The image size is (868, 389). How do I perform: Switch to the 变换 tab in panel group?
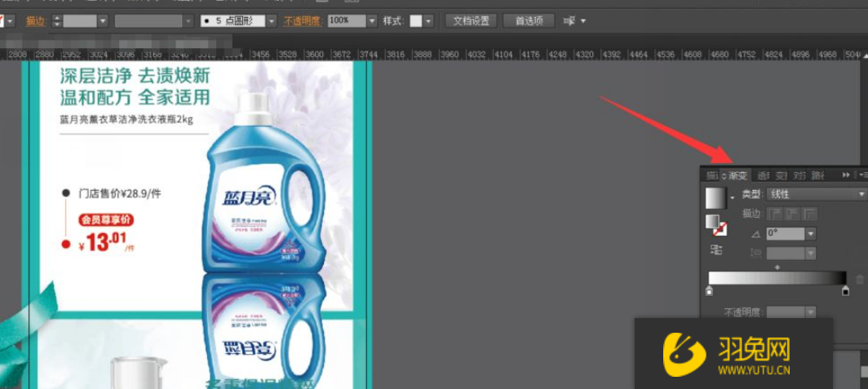(x=781, y=175)
